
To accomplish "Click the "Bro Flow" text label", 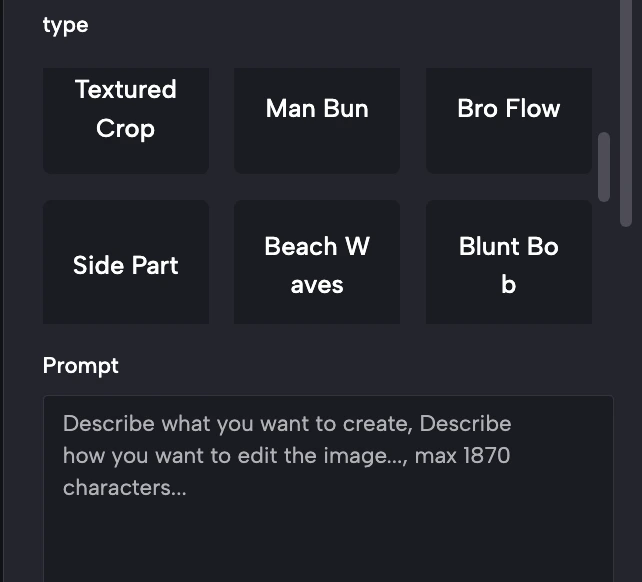I will pos(508,108).
